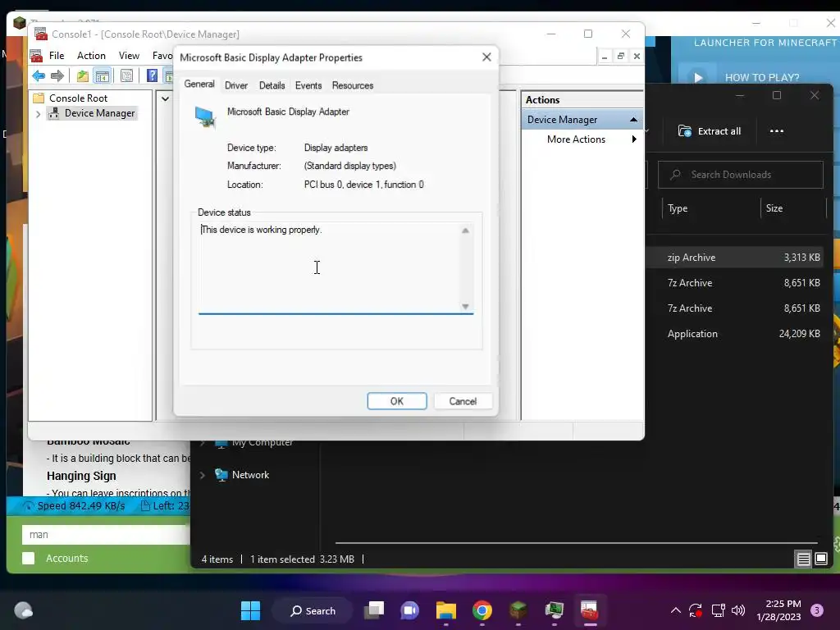Open Google Chrome from taskbar
840x630 pixels.
coord(482,610)
